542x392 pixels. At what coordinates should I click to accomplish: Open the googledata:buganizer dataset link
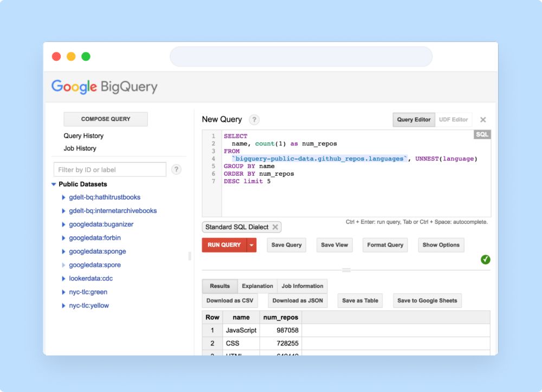(101, 224)
